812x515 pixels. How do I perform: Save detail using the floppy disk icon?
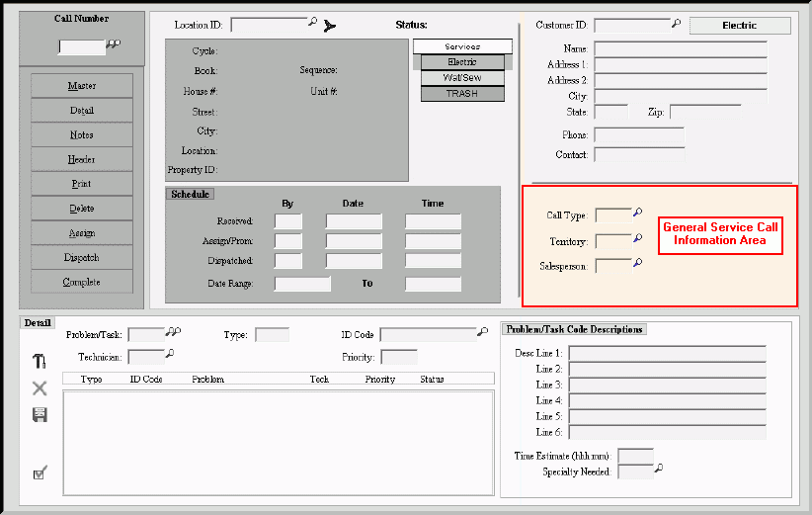tap(40, 415)
